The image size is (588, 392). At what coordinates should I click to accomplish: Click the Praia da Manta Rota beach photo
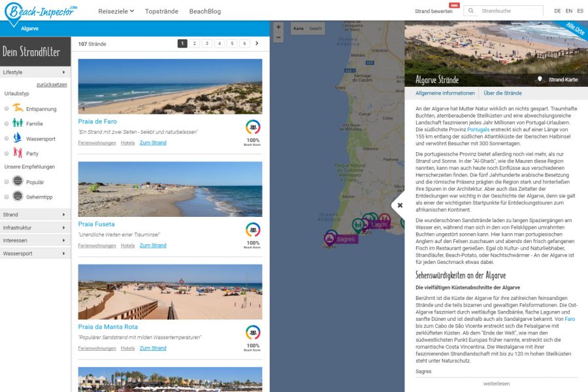click(170, 292)
